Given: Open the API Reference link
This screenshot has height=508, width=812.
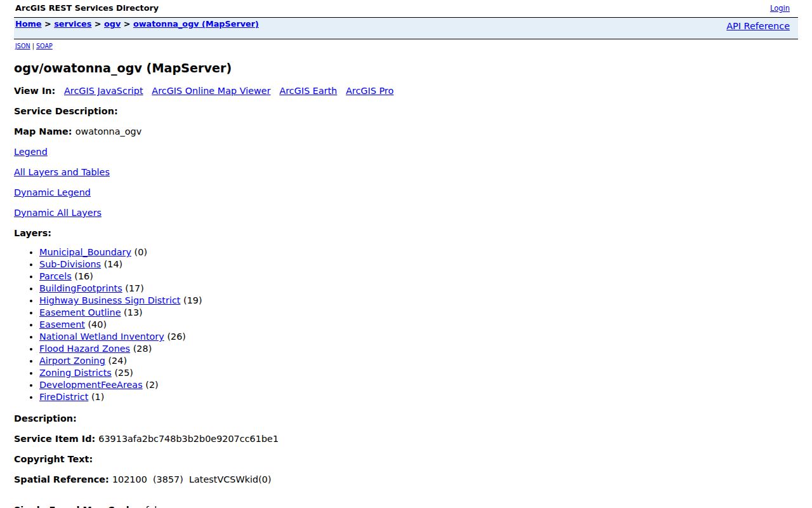Looking at the screenshot, I should pos(758,26).
